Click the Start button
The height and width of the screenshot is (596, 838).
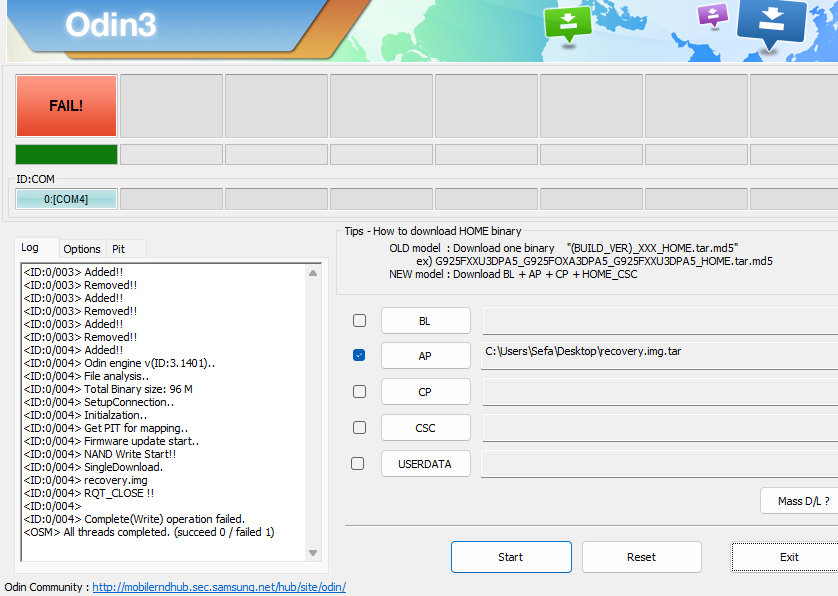[511, 557]
